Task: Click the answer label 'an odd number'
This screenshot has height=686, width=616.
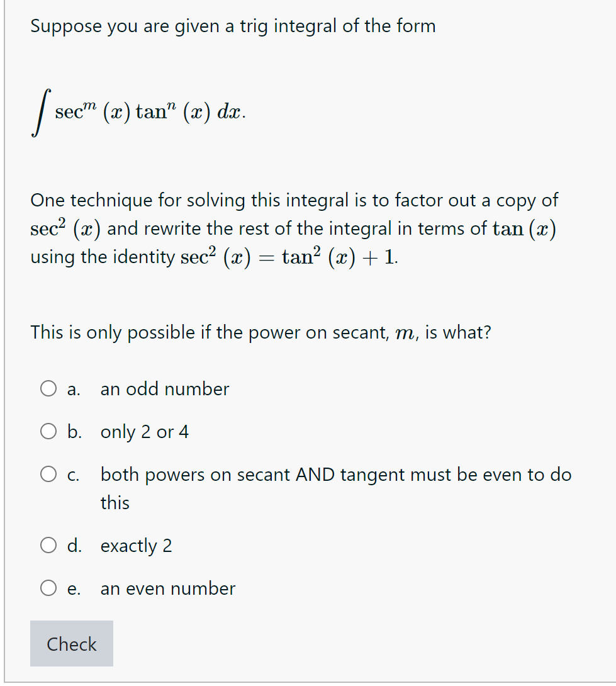Action: [164, 388]
